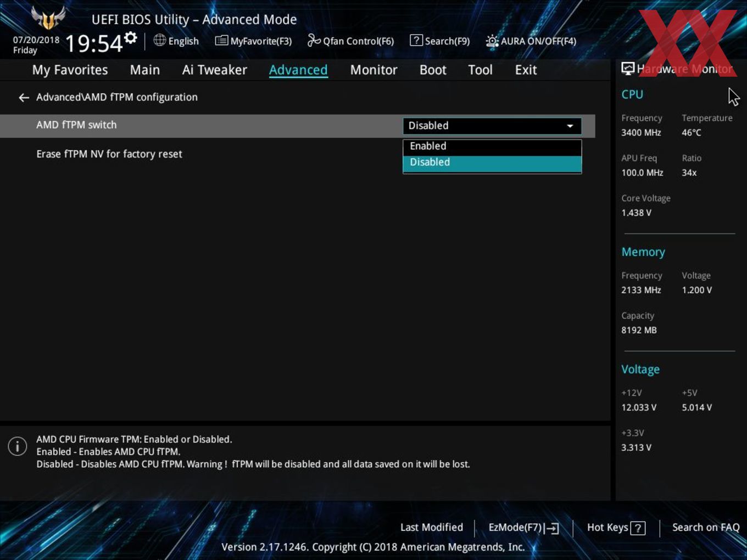
Task: Click Last Modified button
Action: [x=432, y=528]
